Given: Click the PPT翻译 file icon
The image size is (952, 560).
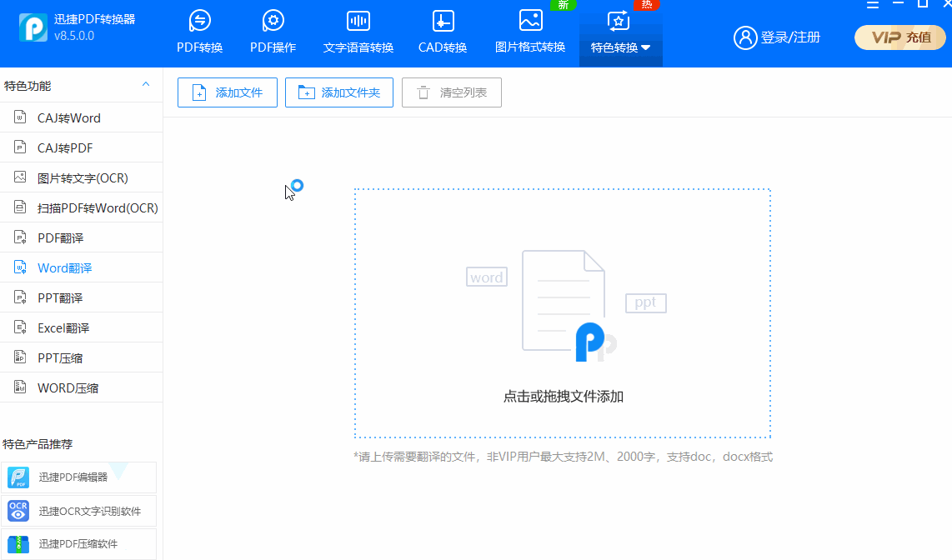Looking at the screenshot, I should (20, 297).
